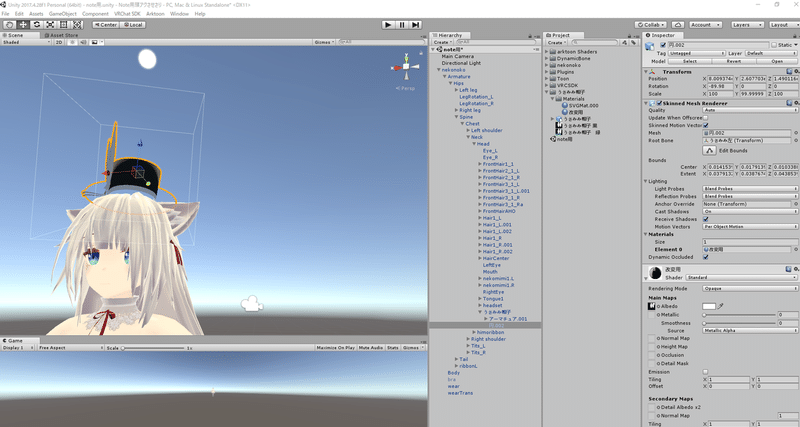Open the Quality dropdown
800x427 pixels.
[x=750, y=110]
